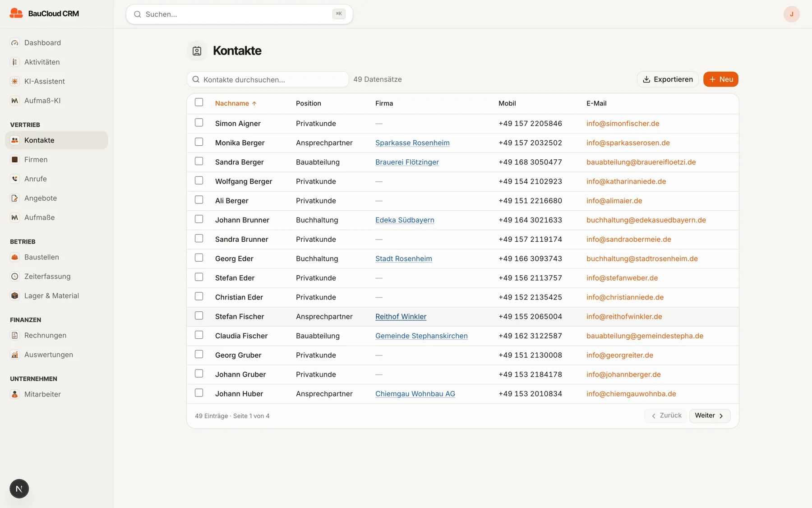
Task: Select the Georg Eder row checkbox
Action: tap(199, 258)
